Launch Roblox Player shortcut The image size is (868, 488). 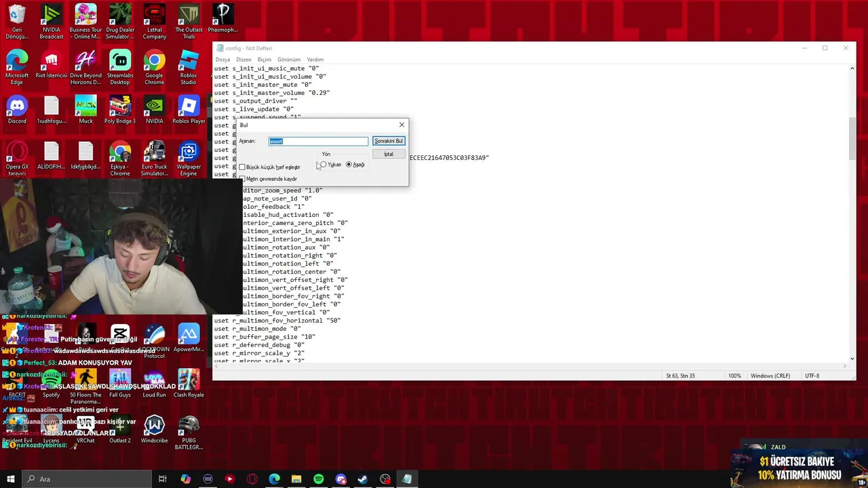(189, 110)
